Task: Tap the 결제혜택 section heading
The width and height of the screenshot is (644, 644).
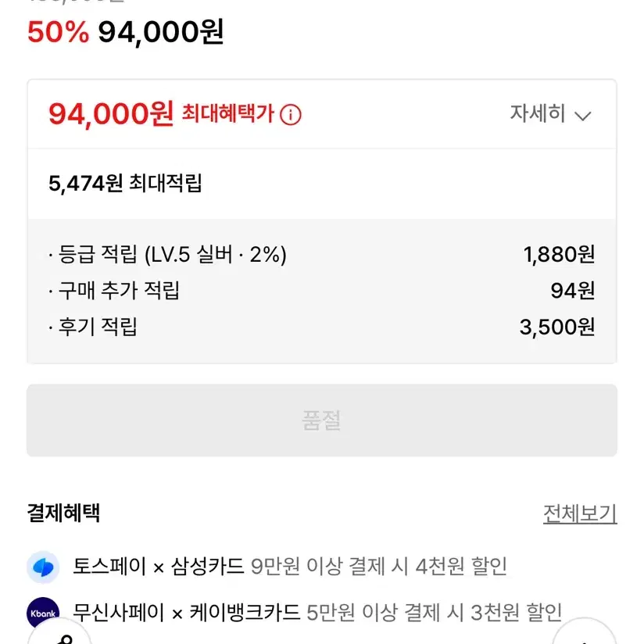Action: pos(63,513)
